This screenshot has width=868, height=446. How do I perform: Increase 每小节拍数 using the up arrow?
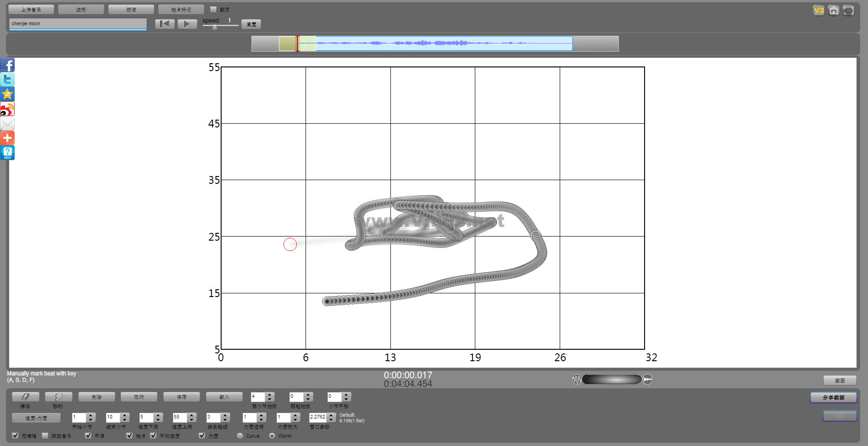(x=270, y=394)
